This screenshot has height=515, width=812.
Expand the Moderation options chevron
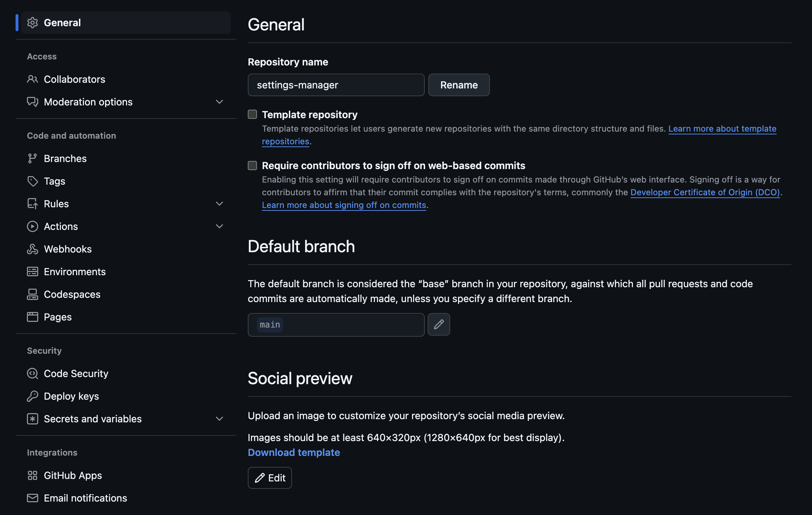[219, 102]
